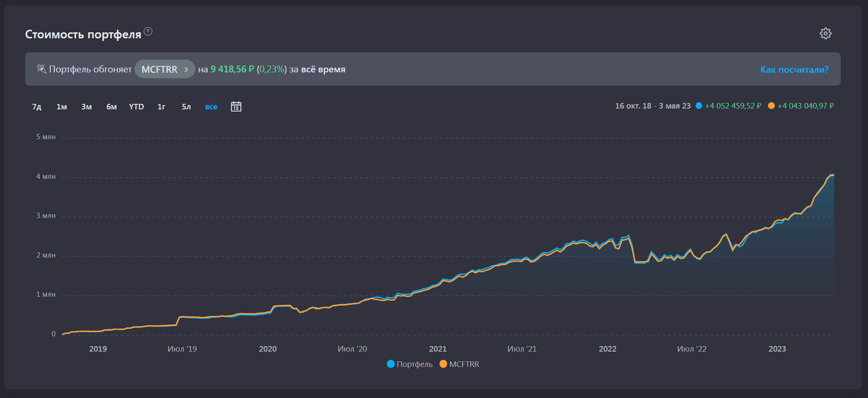Select the 6м time range
Screen dimensions: 868x398
click(x=111, y=107)
